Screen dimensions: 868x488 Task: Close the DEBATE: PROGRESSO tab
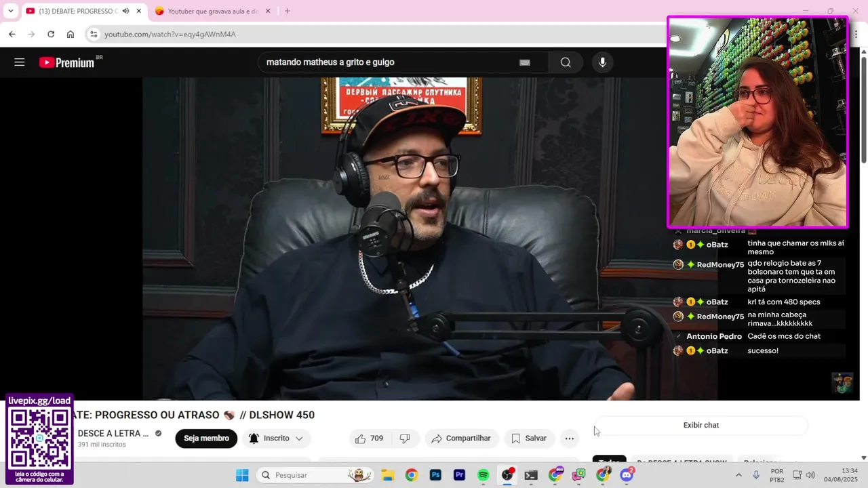[139, 11]
